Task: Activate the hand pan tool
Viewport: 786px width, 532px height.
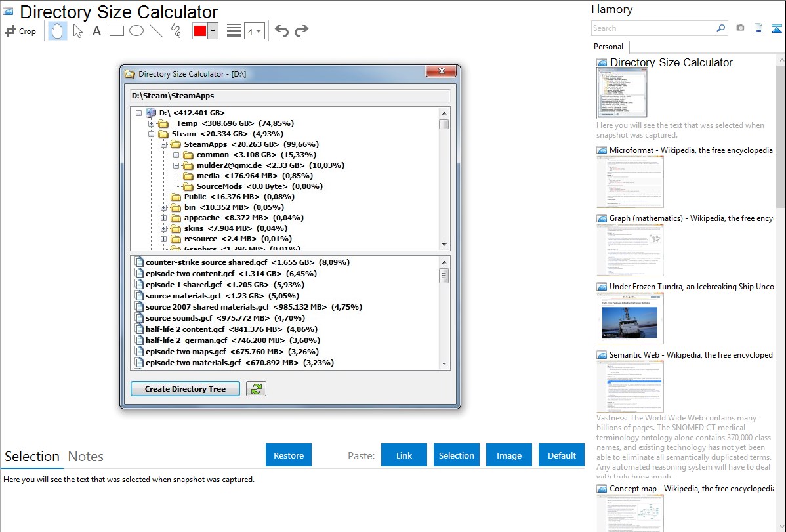Action: point(58,31)
